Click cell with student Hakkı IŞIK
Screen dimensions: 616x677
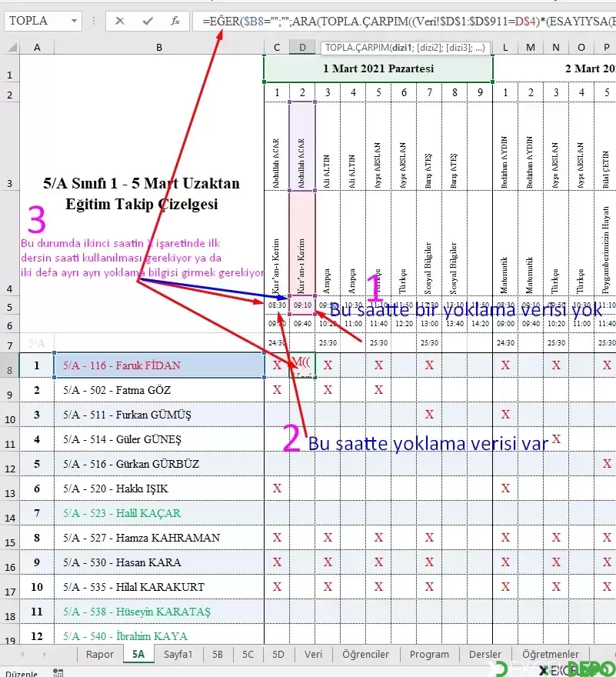[159, 489]
